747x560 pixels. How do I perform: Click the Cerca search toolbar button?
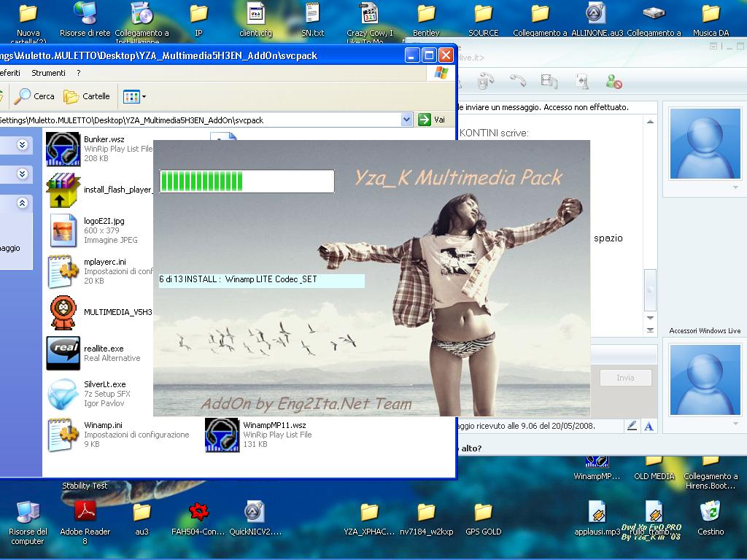click(x=34, y=96)
